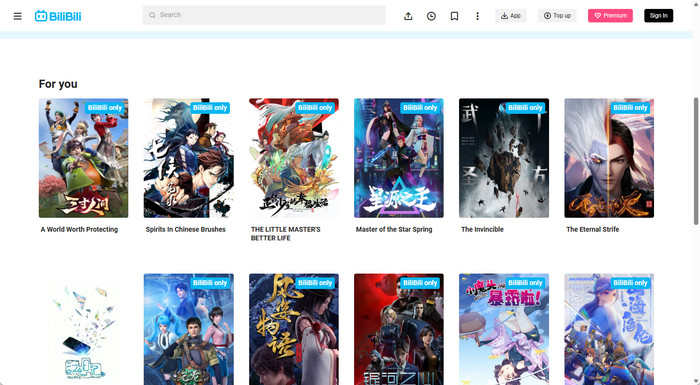The image size is (700, 385).
Task: Click the title A World Worth Protecting
Action: point(79,230)
